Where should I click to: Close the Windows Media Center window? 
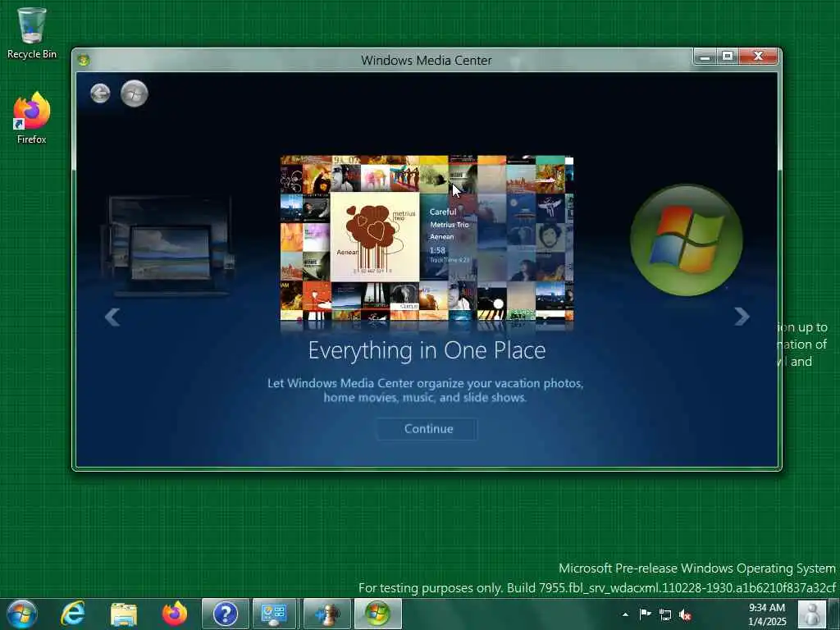[757, 57]
